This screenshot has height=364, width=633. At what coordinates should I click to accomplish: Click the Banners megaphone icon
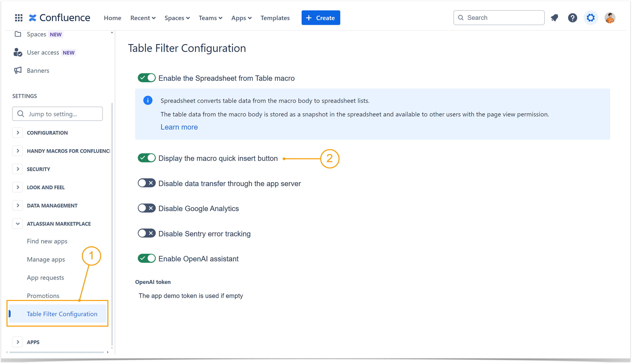18,70
